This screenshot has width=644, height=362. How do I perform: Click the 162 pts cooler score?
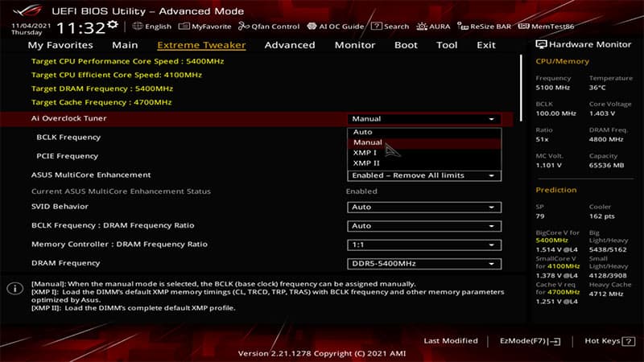pos(601,216)
